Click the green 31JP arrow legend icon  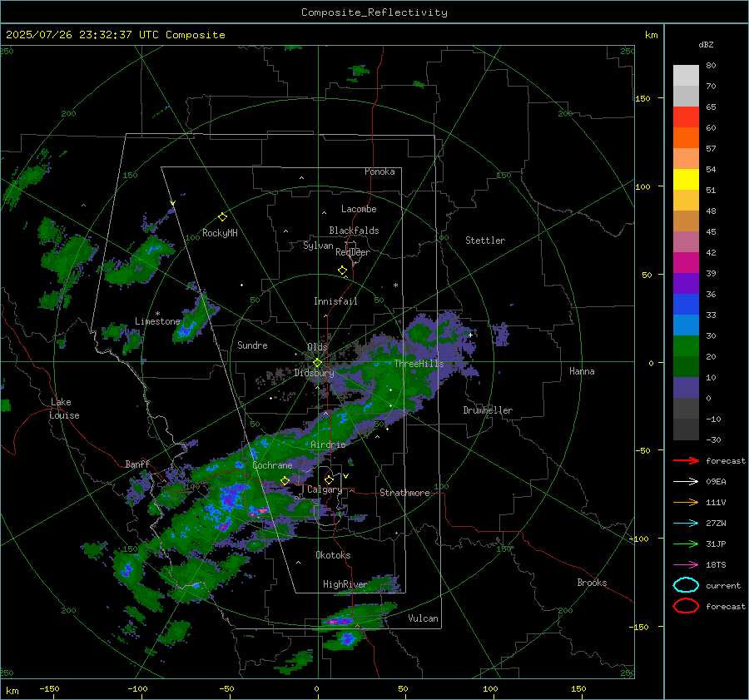(686, 544)
